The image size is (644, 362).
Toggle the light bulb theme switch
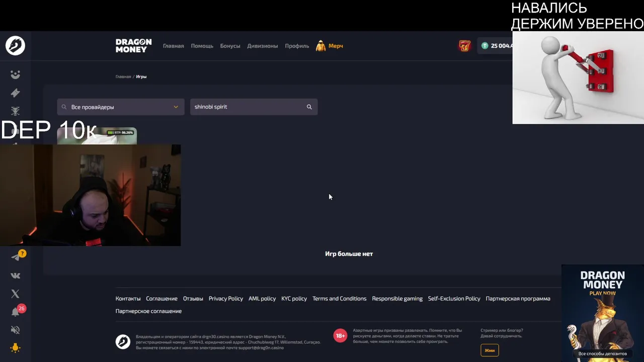pos(16,348)
